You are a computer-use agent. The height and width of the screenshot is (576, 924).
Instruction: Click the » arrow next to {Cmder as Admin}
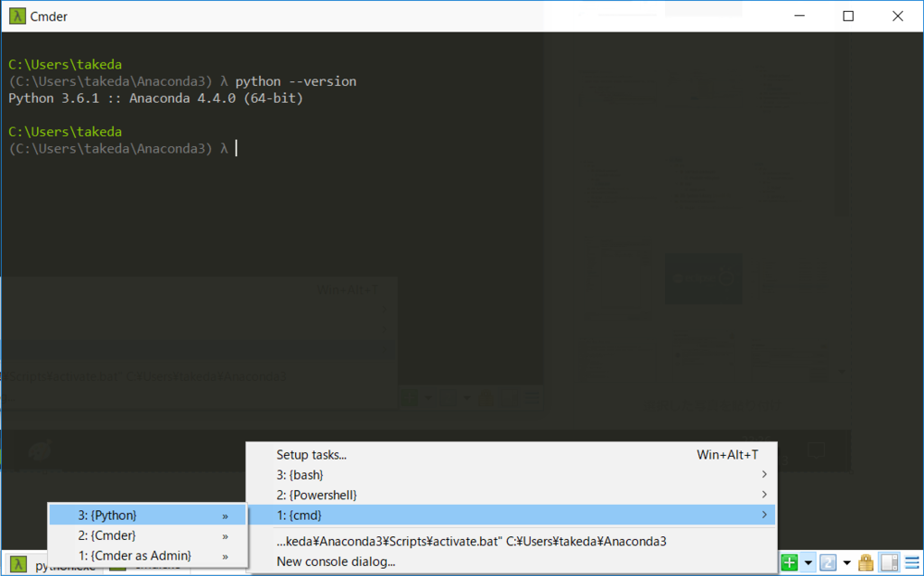225,556
